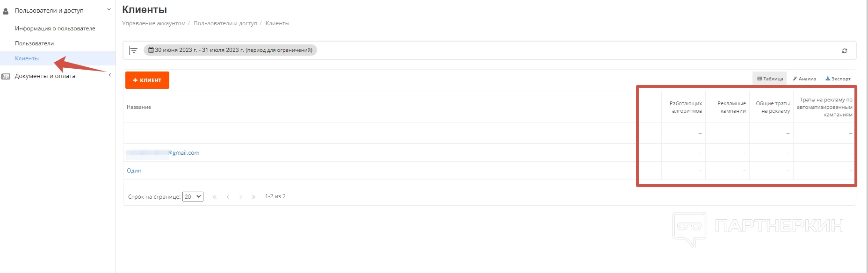Open the date period filter chip
This screenshot has width=868, height=273.
(x=230, y=50)
